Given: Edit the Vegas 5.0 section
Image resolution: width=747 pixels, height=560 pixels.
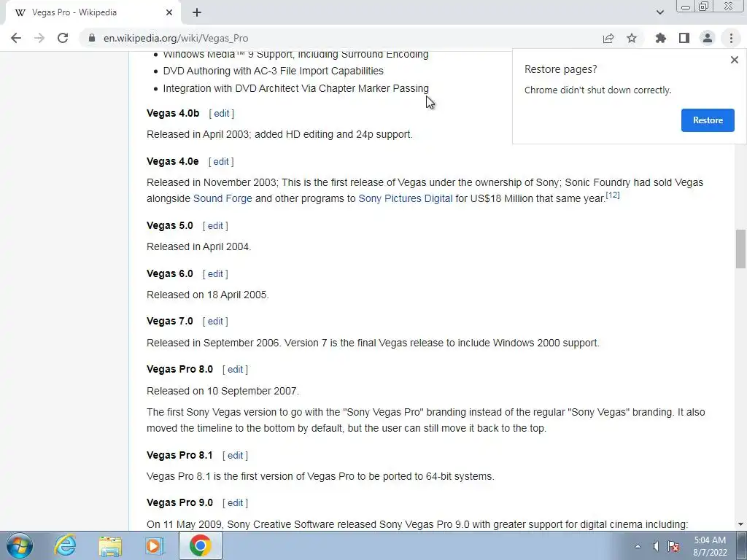Looking at the screenshot, I should point(215,226).
